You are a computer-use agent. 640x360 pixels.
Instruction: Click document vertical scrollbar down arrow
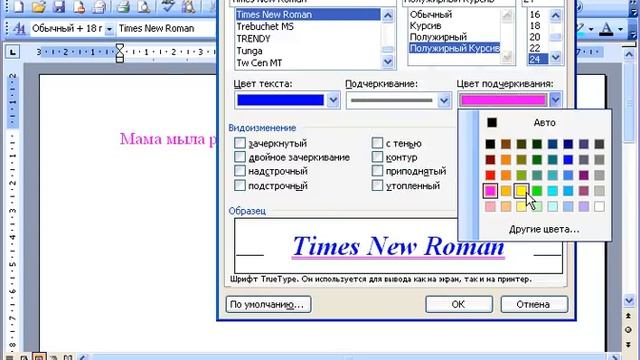pyautogui.click(x=629, y=301)
